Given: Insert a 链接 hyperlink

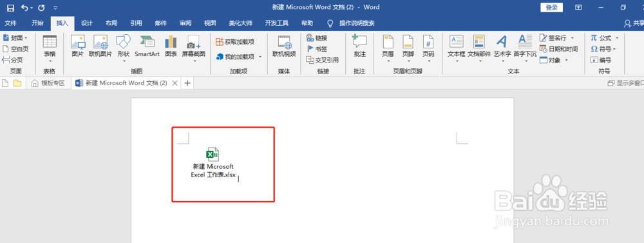Looking at the screenshot, I should coord(317,38).
